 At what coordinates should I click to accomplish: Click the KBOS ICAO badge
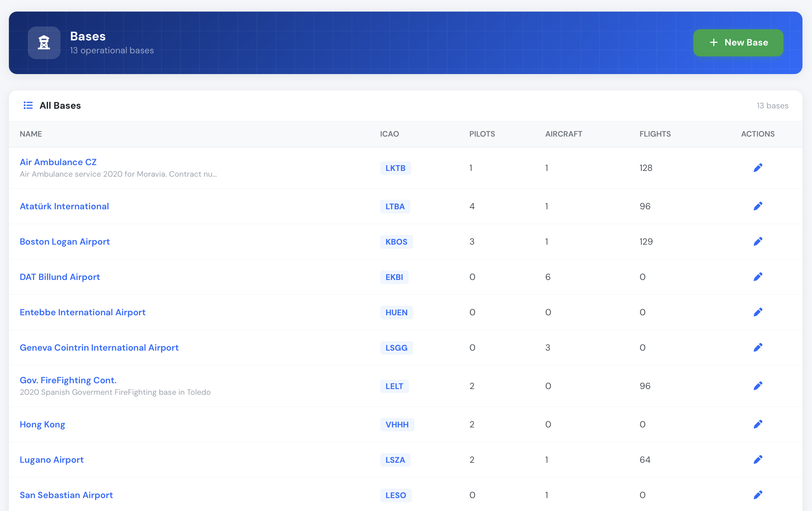[396, 242]
